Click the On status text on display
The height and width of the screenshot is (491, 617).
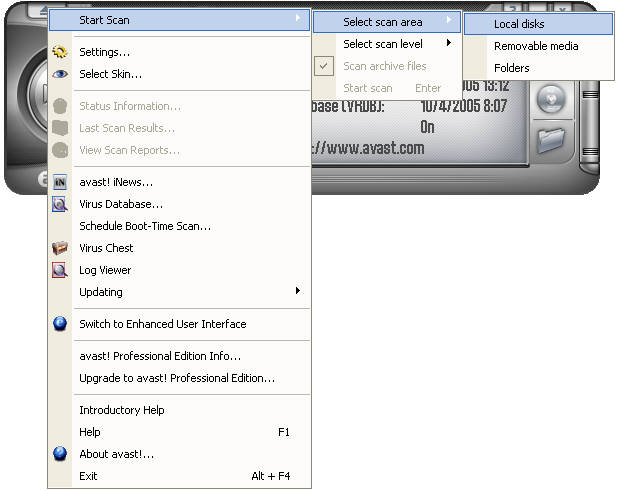tap(427, 127)
